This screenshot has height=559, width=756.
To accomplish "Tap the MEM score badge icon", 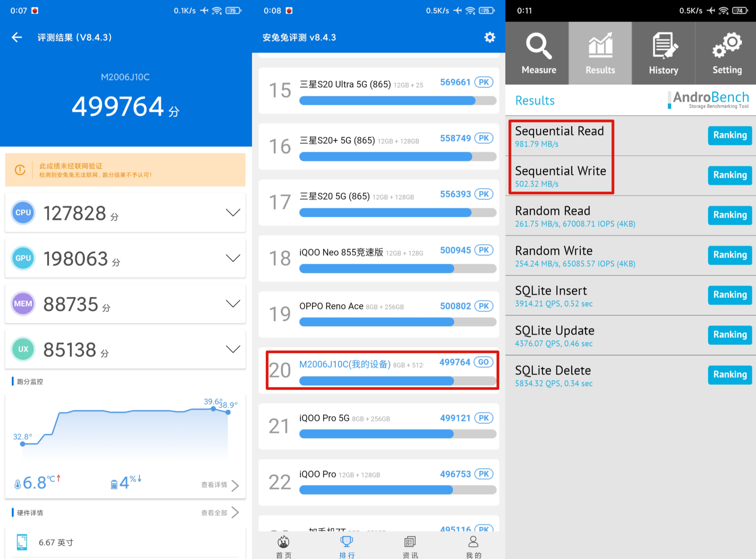I will coord(23,304).
